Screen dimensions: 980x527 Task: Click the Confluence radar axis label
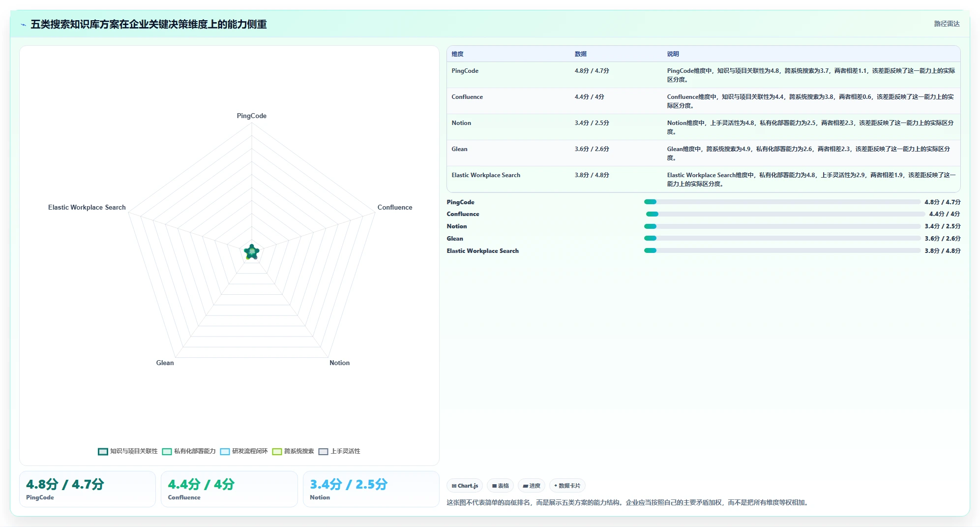tap(395, 208)
